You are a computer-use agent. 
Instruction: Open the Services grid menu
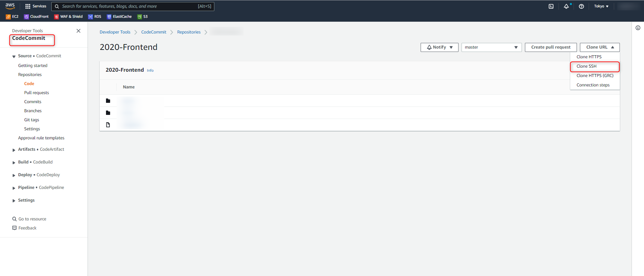click(x=36, y=6)
